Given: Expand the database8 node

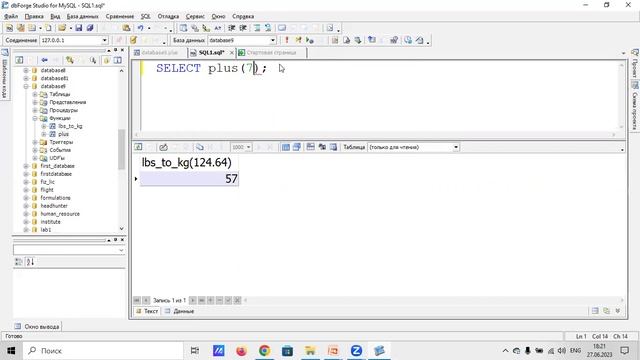Looking at the screenshot, I should 26,70.
